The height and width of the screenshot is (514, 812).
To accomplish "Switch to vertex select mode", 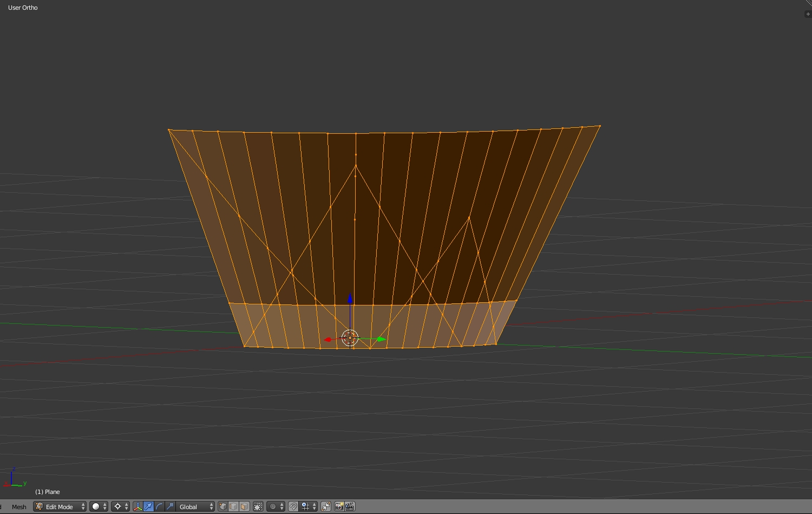I will pos(222,506).
